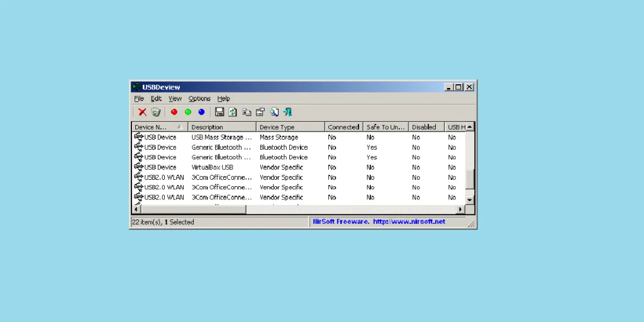The image size is (644, 322).
Task: Click the horizontal scrollbar thumb
Action: coord(194,209)
